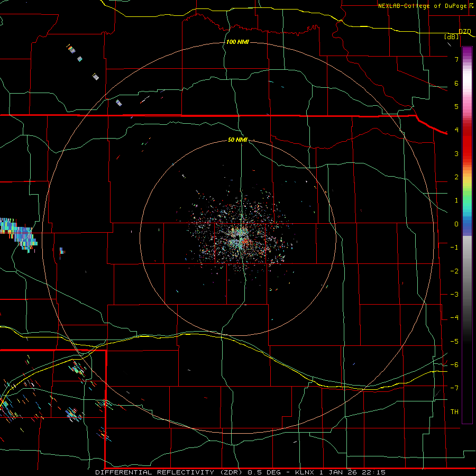Click the 5 dB scale label
Screen dimensions: 476x476
(456, 106)
